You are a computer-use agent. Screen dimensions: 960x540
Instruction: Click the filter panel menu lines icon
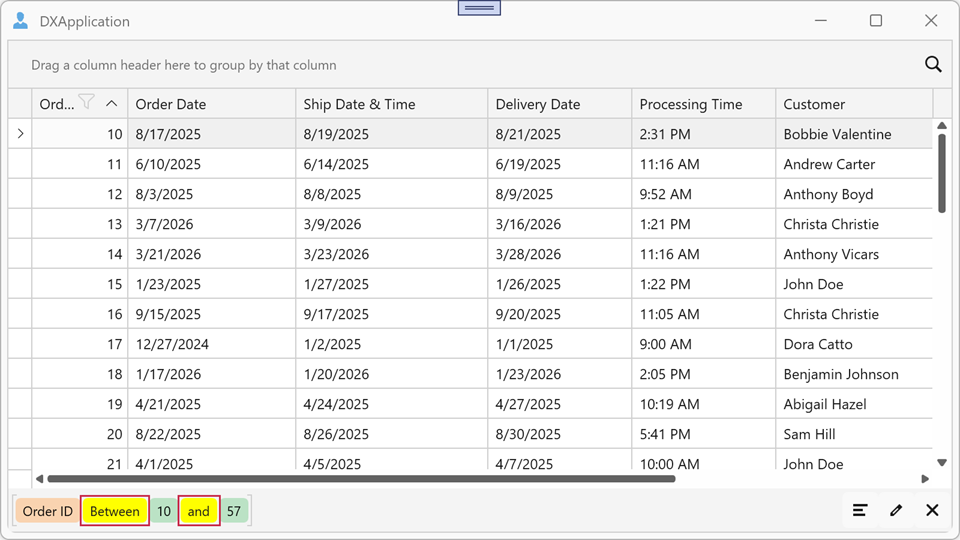pos(860,510)
